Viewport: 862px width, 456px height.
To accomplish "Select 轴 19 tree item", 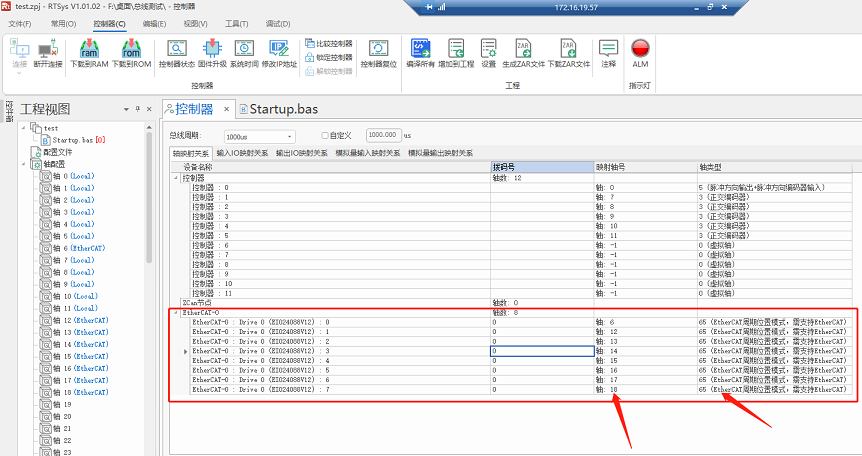I will pos(57,404).
